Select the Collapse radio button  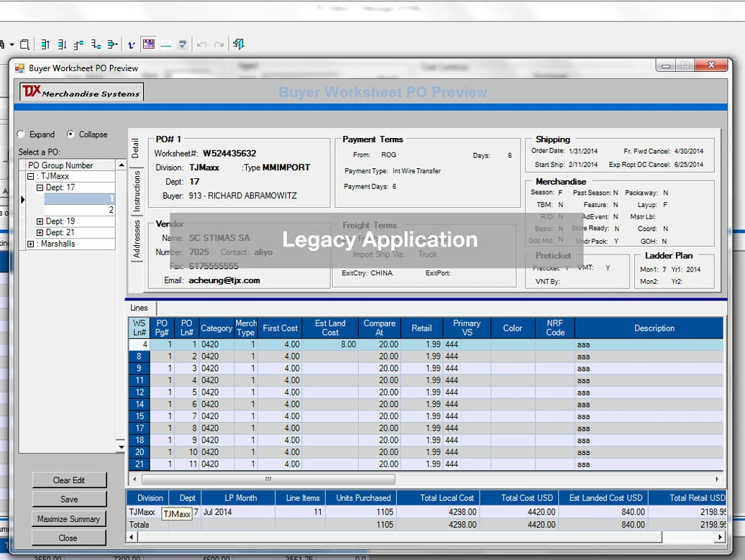click(x=70, y=134)
